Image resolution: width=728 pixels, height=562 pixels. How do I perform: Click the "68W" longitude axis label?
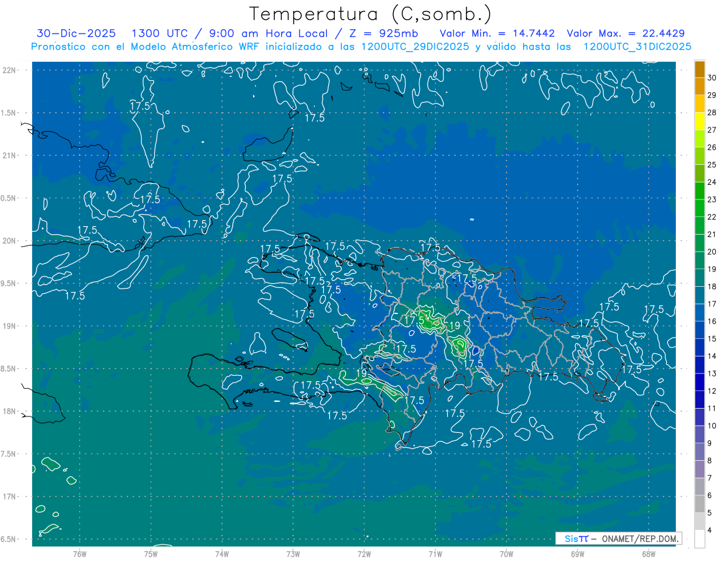(x=649, y=554)
